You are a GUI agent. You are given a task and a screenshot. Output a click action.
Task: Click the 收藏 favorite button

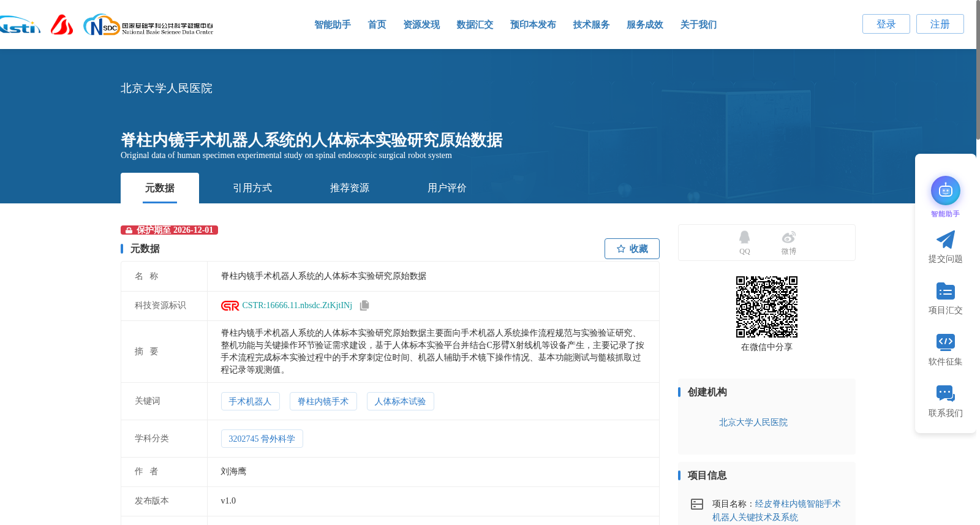coord(632,249)
